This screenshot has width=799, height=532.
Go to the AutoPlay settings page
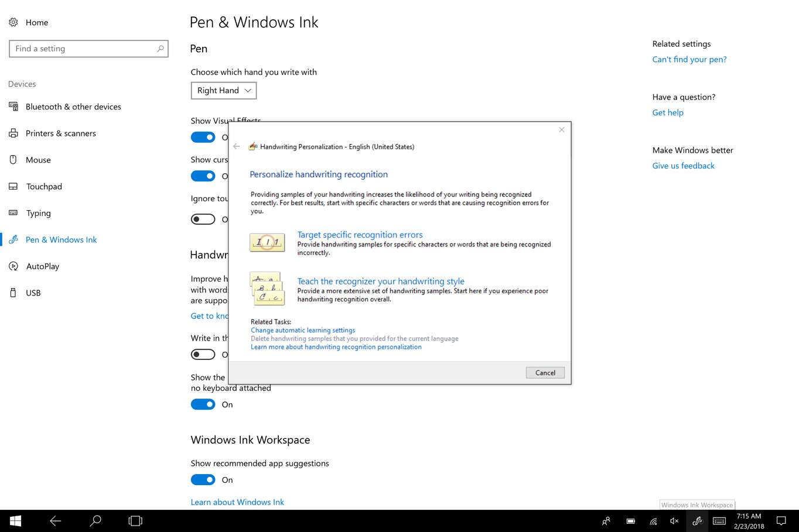43,266
